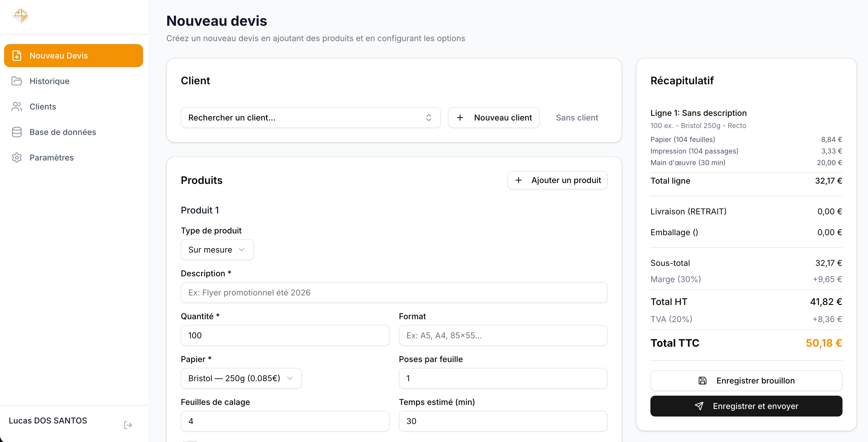The height and width of the screenshot is (442, 868).
Task: Click the chevron of the Papier selector
Action: point(290,378)
